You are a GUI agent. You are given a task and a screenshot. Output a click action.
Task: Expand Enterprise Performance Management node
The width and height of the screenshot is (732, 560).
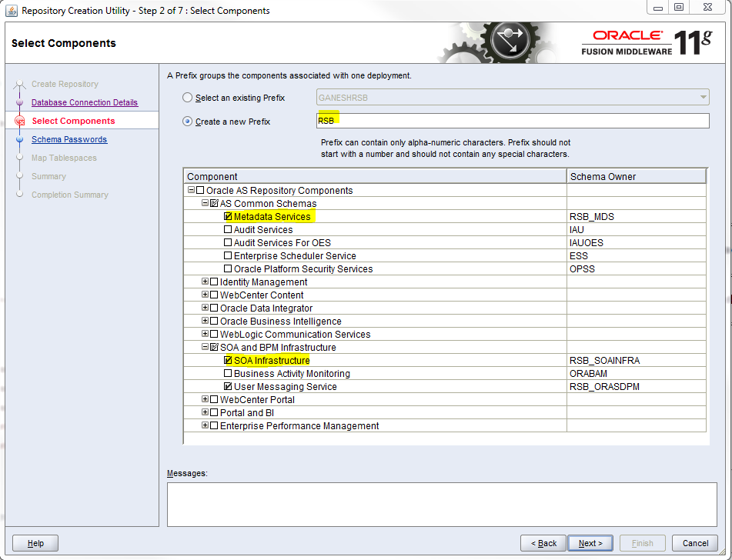pyautogui.click(x=205, y=425)
